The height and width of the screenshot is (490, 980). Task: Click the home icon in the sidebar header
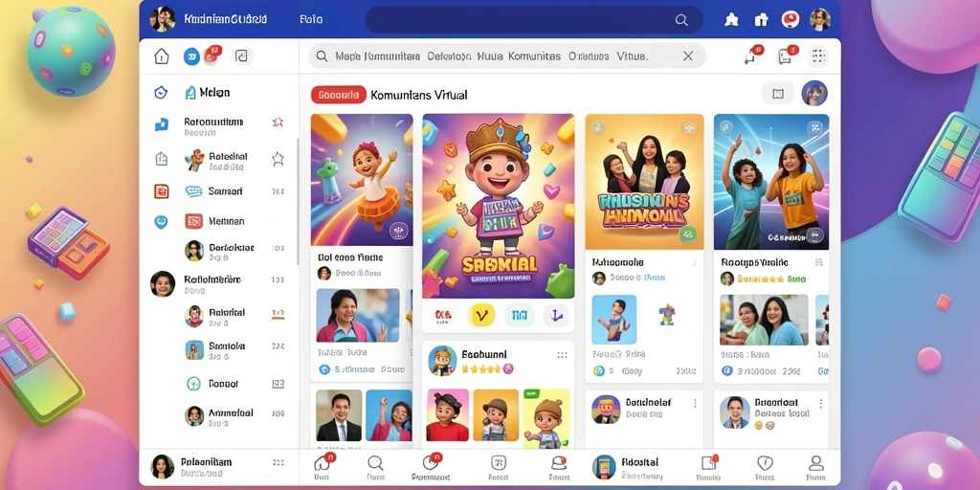click(x=161, y=56)
